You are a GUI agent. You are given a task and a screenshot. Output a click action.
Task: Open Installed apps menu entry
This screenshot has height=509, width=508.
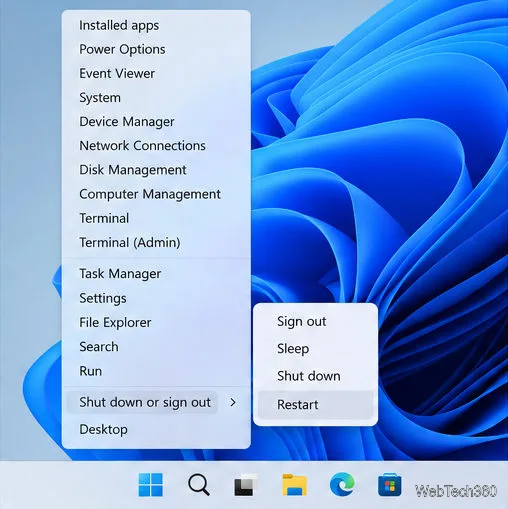[x=156, y=25]
